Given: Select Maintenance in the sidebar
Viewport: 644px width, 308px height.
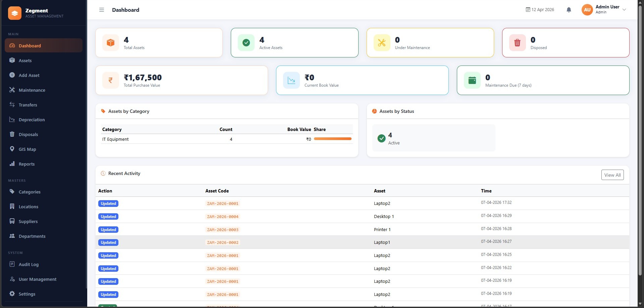Looking at the screenshot, I should click(32, 90).
